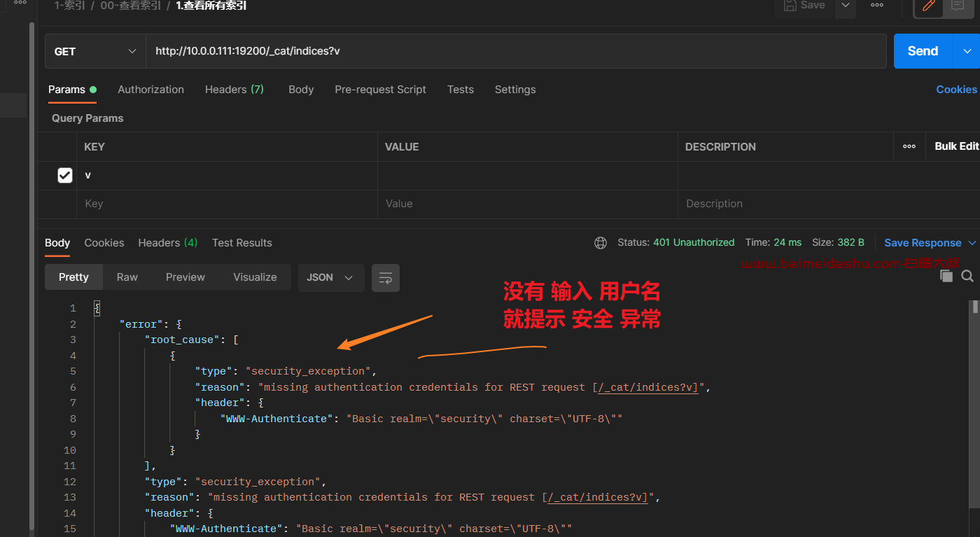Image resolution: width=980 pixels, height=537 pixels.
Task: Switch to the Visualize response view
Action: pyautogui.click(x=255, y=277)
